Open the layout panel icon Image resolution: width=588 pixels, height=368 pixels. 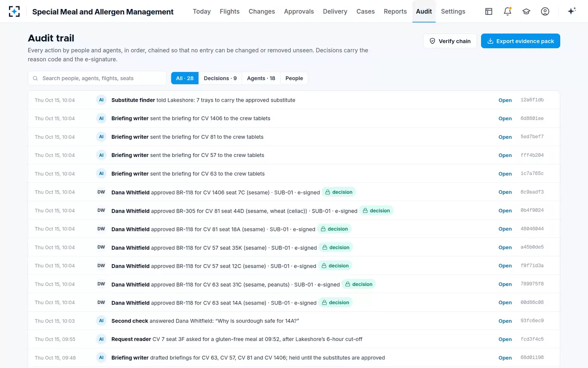489,11
